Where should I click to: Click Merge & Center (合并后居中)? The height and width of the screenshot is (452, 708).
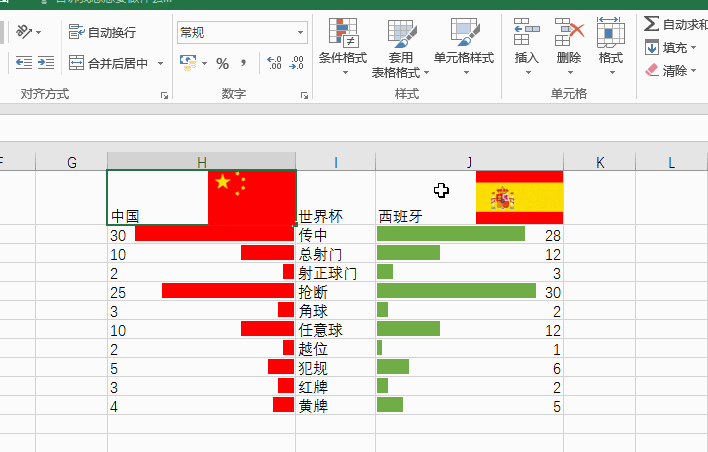108,63
